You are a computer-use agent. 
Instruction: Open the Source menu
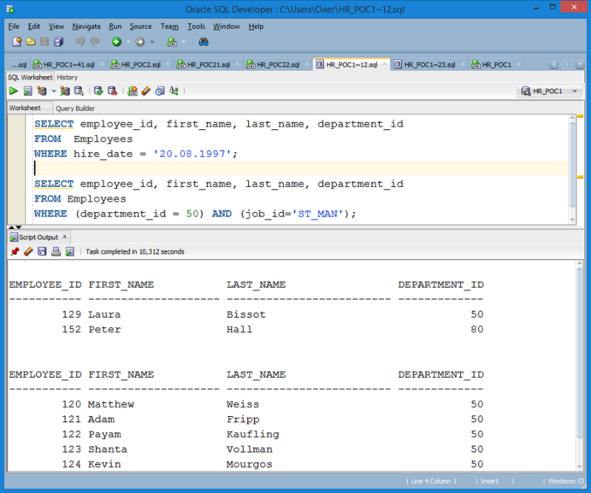coord(141,26)
